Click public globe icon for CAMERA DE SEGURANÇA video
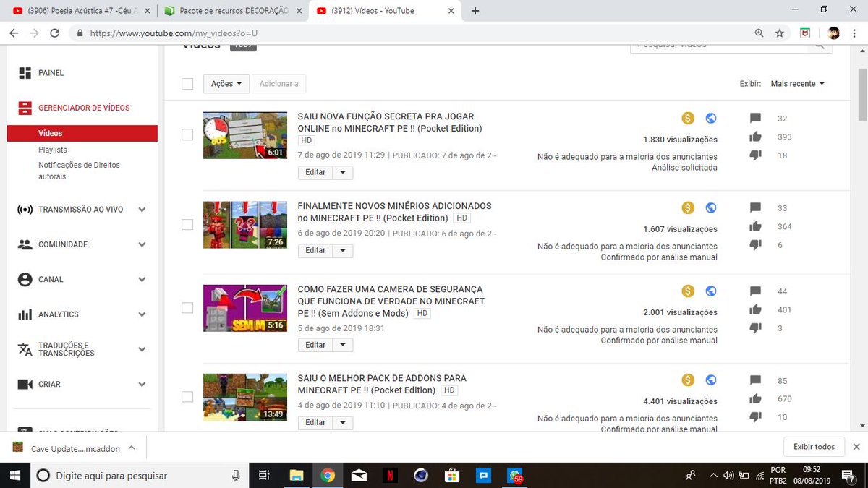This screenshot has width=868, height=488. (711, 291)
